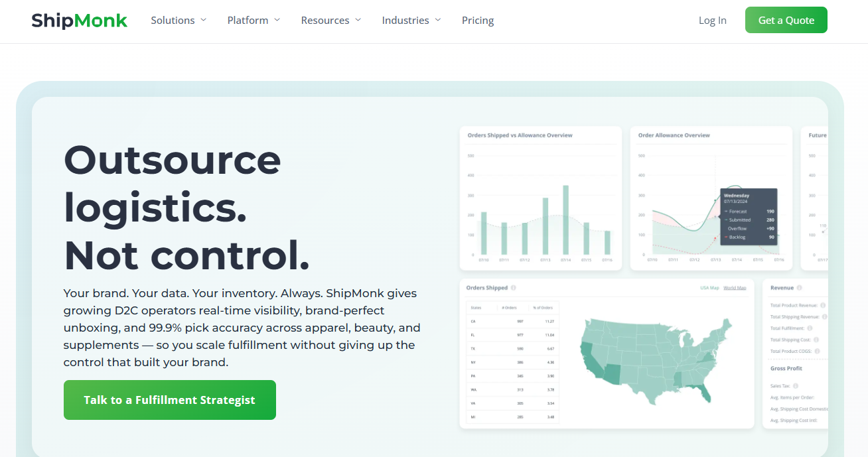Click the Forecast entry in chart tooltip
The width and height of the screenshot is (868, 457).
point(749,212)
